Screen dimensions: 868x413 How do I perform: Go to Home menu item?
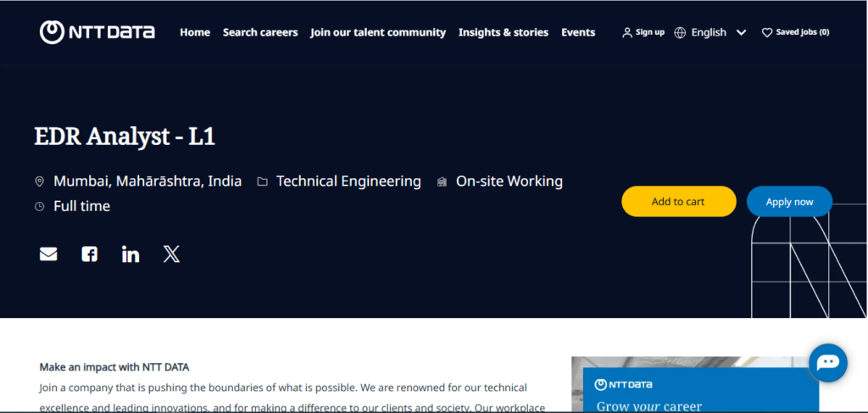[x=195, y=33]
